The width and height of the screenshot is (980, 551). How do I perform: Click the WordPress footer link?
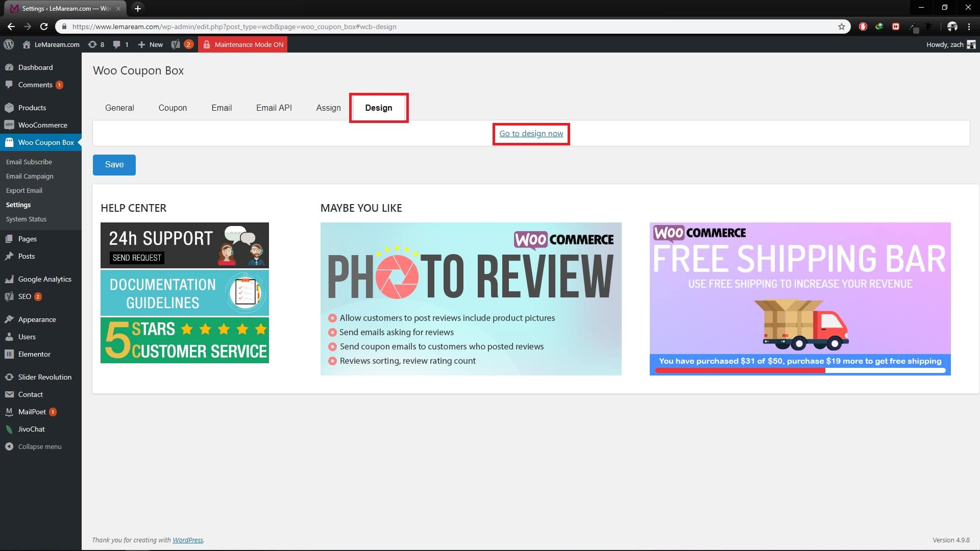[188, 540]
